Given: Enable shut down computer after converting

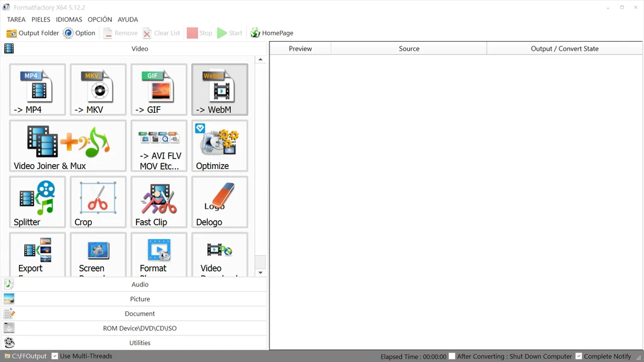Looking at the screenshot, I should point(452,357).
